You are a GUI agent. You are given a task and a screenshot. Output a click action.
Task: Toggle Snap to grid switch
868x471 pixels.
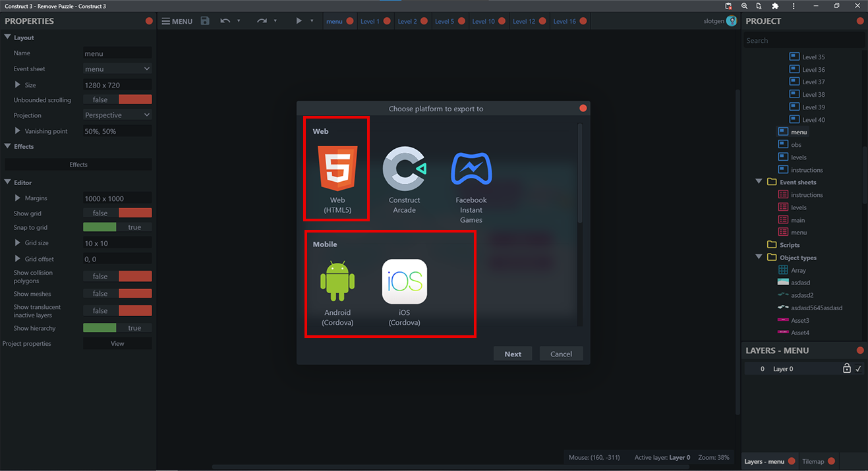117,227
